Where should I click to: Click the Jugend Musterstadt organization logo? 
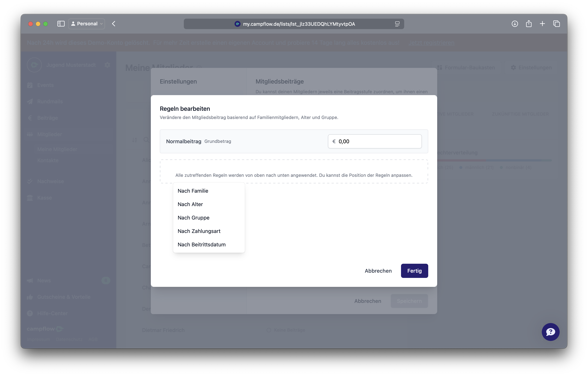tap(34, 65)
